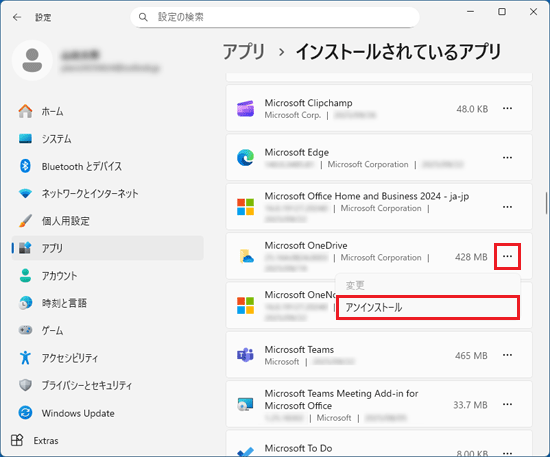This screenshot has height=457, width=550.
Task: Click the 33.7 MB size value
Action: pos(470,405)
